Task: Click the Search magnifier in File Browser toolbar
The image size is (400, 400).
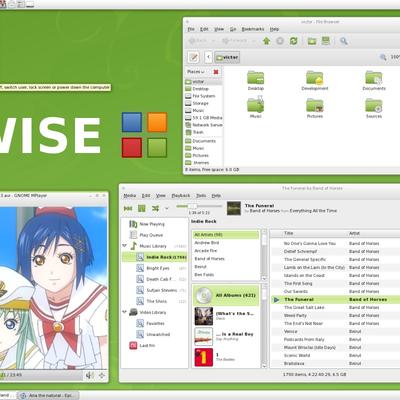Action: [344, 41]
